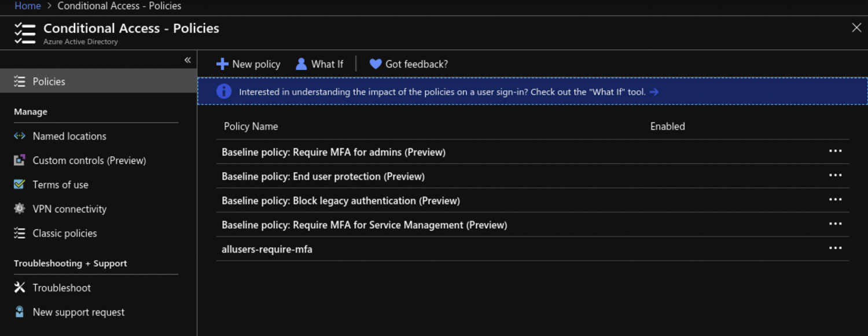Click the Policy Name column header
This screenshot has width=868, height=336.
(x=251, y=126)
